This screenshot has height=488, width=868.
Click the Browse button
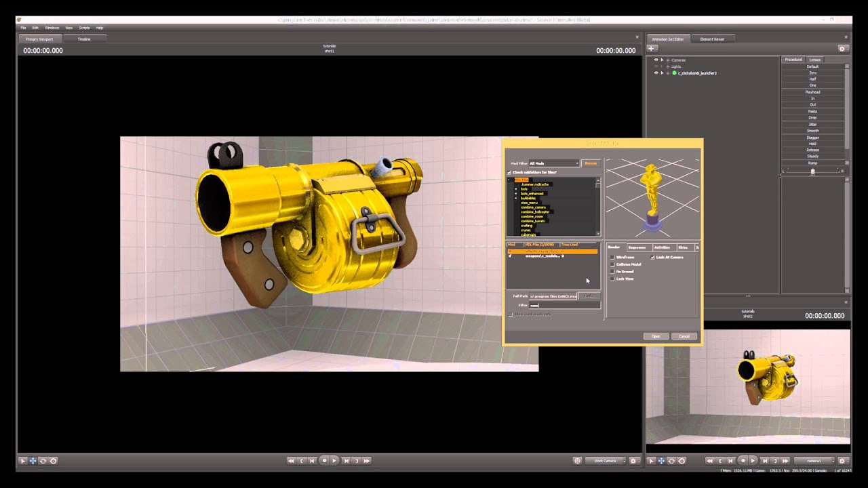tap(591, 163)
